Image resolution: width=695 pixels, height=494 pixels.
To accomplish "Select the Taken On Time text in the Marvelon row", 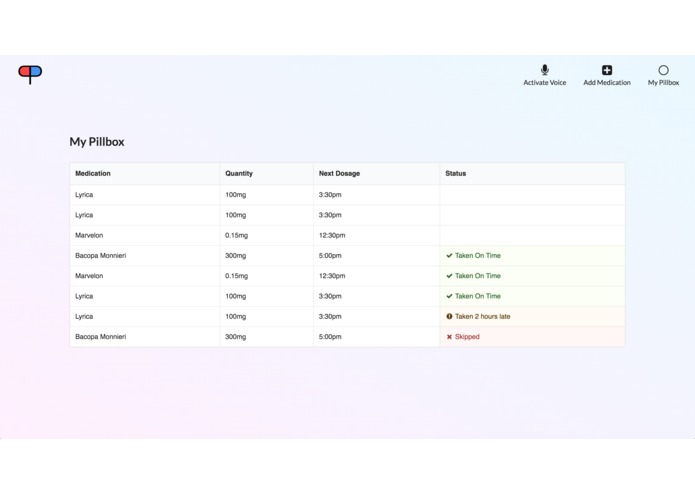I will tap(477, 276).
